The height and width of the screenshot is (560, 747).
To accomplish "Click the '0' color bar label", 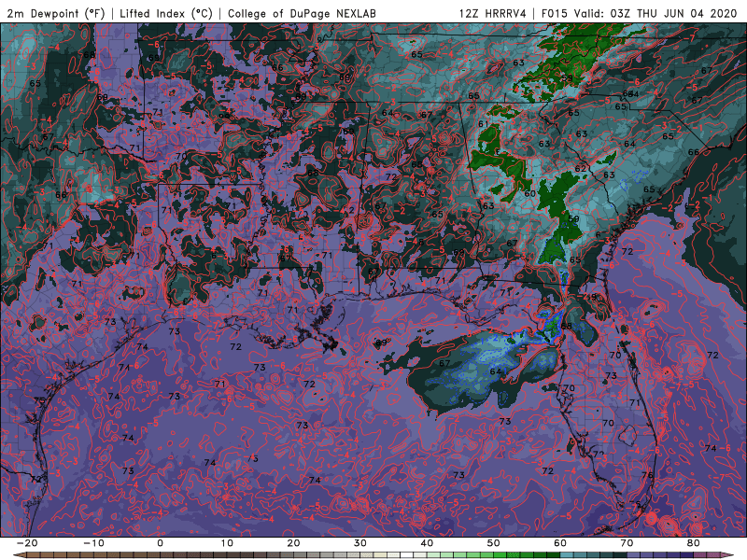I will click(160, 543).
